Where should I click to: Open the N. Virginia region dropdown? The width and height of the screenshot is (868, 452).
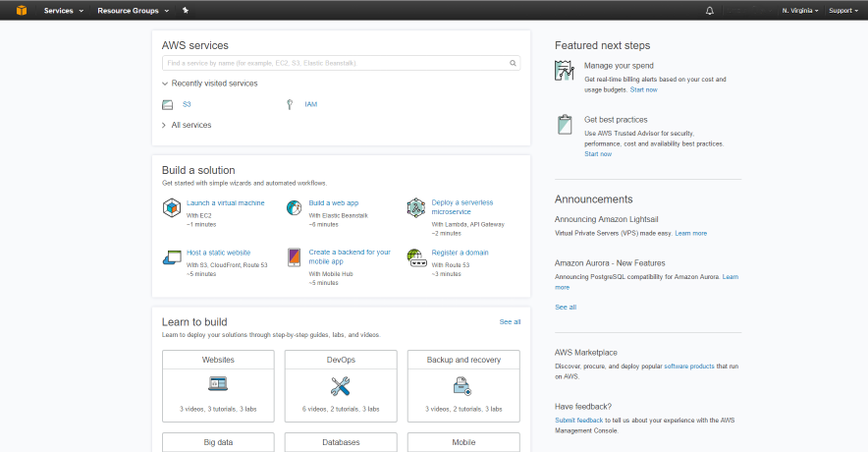(800, 11)
